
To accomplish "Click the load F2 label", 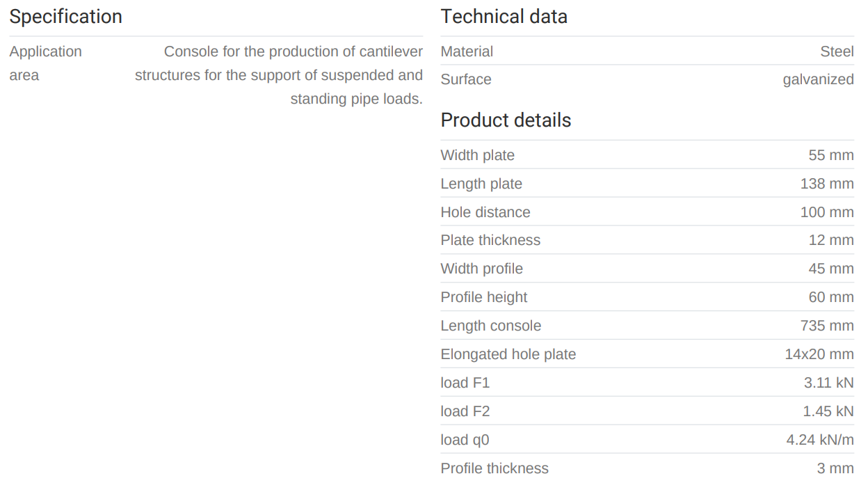I will pyautogui.click(x=465, y=411).
